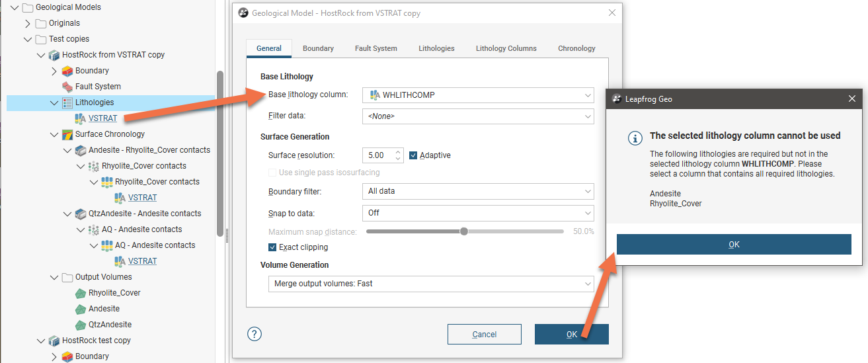
Task: Open the Base lithology column dropdown
Action: pyautogui.click(x=478, y=95)
